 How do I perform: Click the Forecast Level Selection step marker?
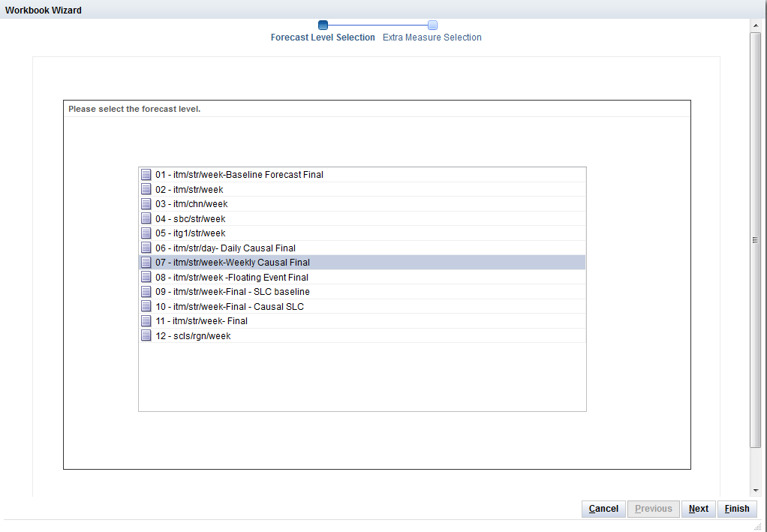[x=323, y=25]
